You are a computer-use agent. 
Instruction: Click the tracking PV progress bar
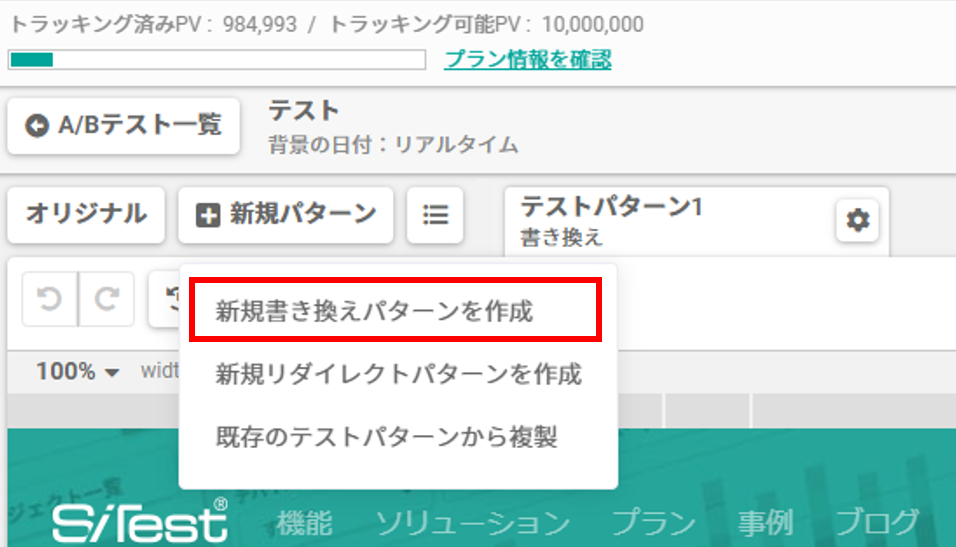point(217,60)
